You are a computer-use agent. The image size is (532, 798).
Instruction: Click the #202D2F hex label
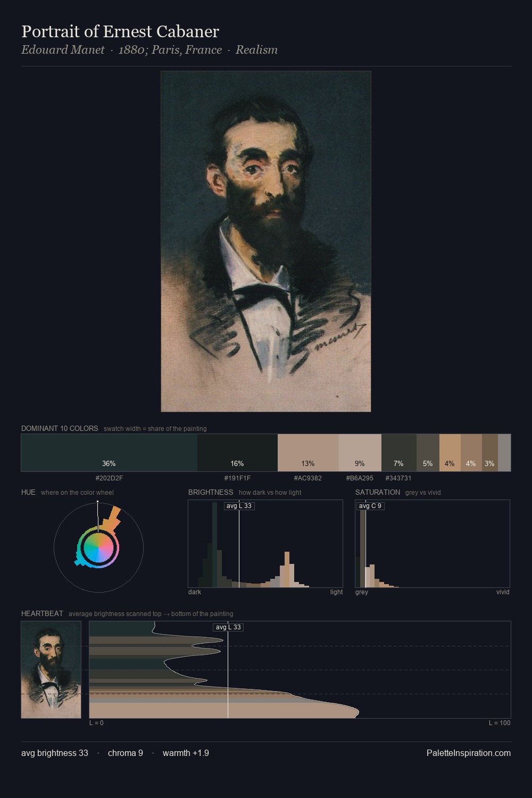tap(109, 478)
